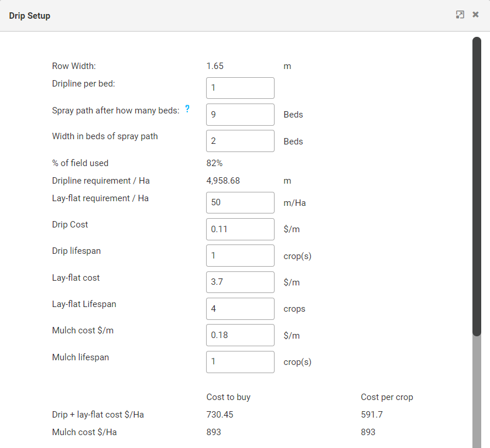Click the Dripline per bed input field
The image size is (490, 448).
pos(240,88)
